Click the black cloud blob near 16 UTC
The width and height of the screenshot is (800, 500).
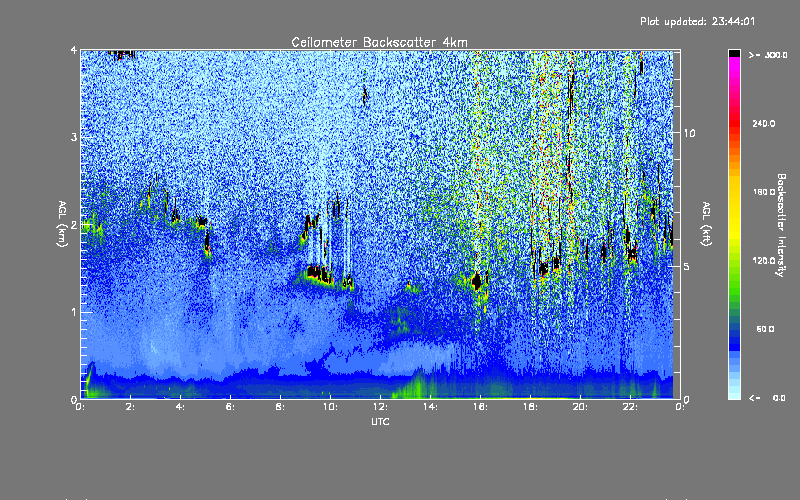[x=477, y=281]
